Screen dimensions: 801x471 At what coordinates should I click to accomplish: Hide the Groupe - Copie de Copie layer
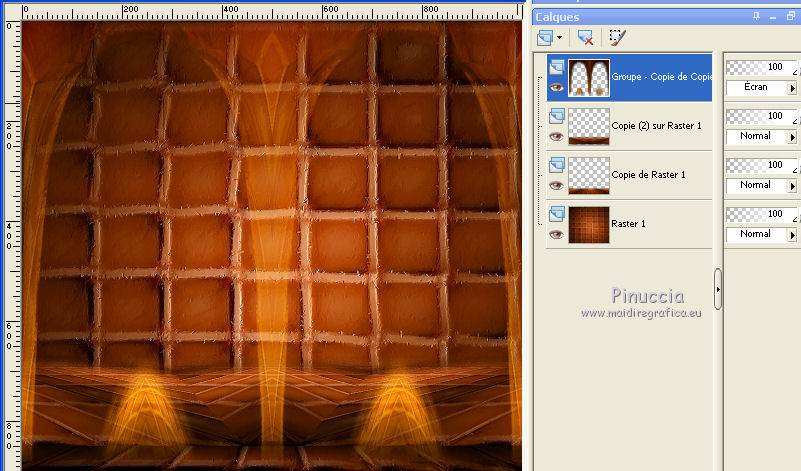tap(557, 87)
